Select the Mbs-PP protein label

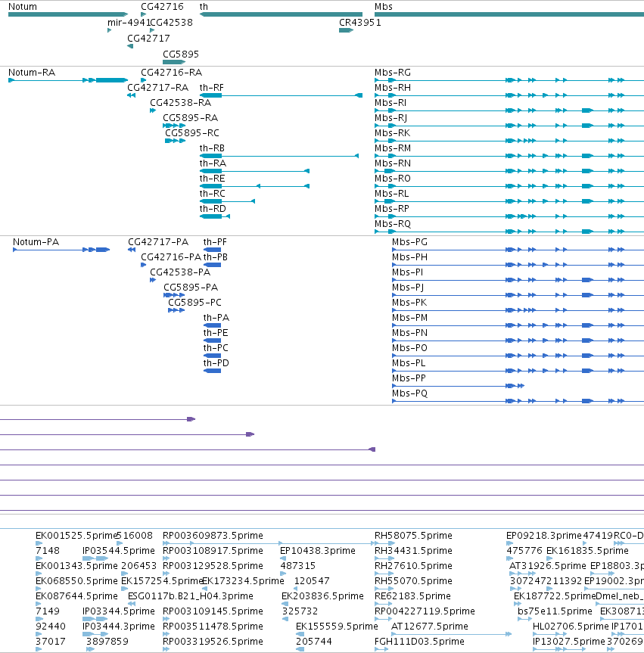(409, 378)
